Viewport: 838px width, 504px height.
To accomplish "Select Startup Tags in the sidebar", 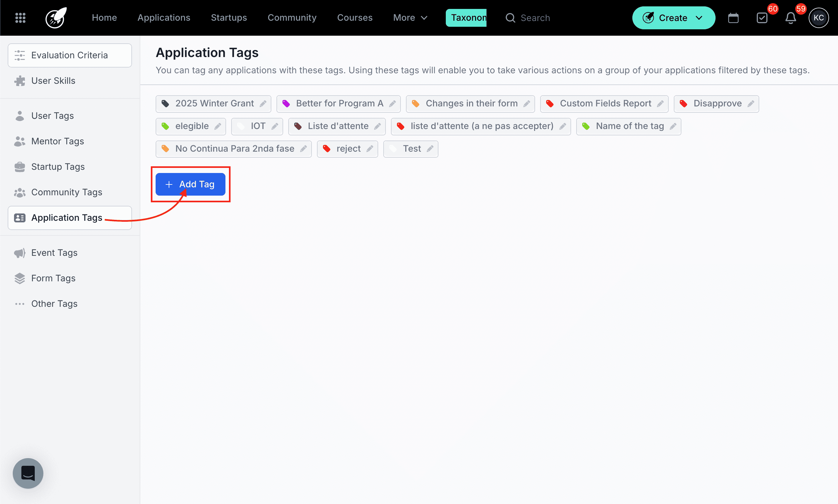I will click(58, 167).
